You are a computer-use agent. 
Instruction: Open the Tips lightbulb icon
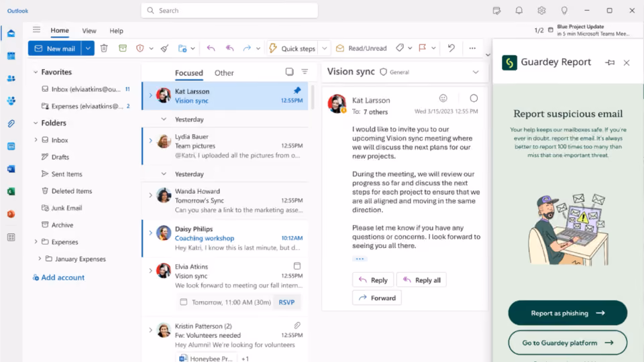[x=564, y=11]
